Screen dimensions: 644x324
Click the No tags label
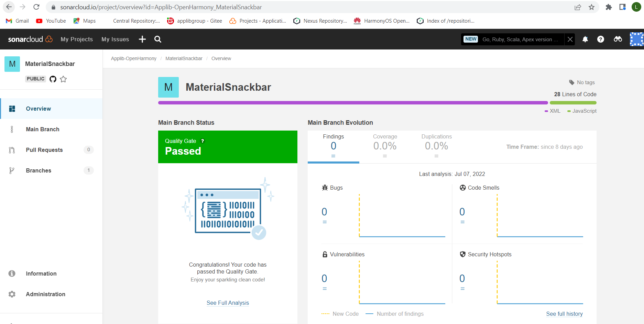[x=582, y=82]
